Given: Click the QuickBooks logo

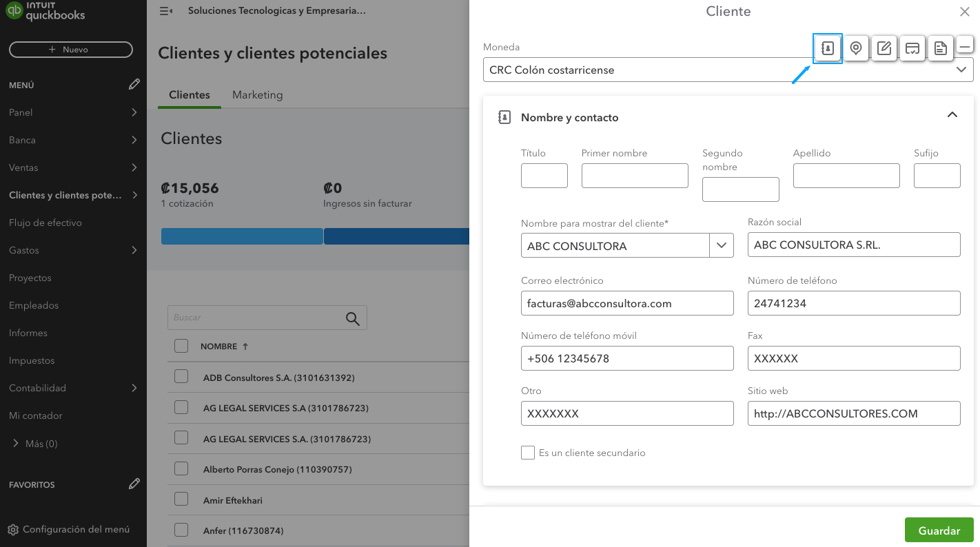Looking at the screenshot, I should pos(46,12).
